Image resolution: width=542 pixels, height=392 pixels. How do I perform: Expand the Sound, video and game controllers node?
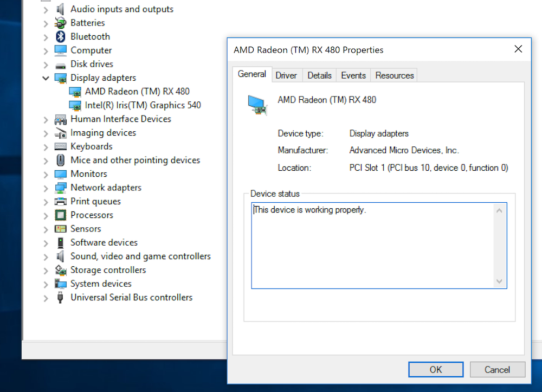click(x=46, y=257)
